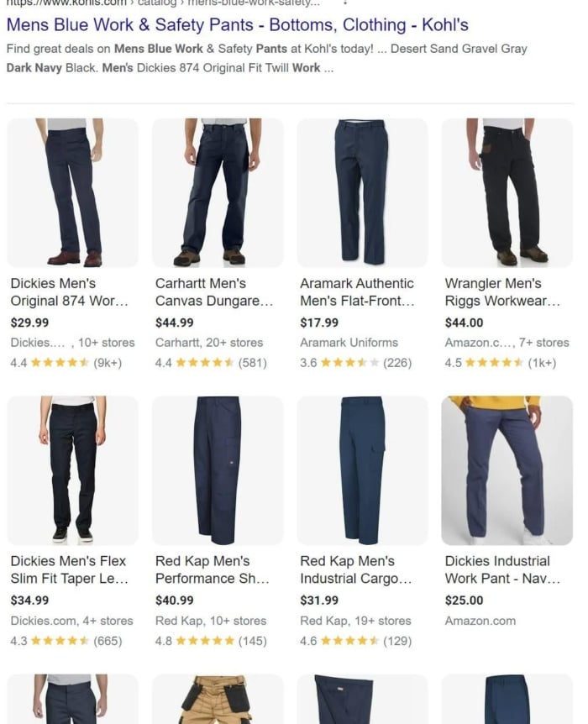This screenshot has height=724, width=588.
Task: Click the Carhartt, 20+ stores seller text
Action: (209, 343)
